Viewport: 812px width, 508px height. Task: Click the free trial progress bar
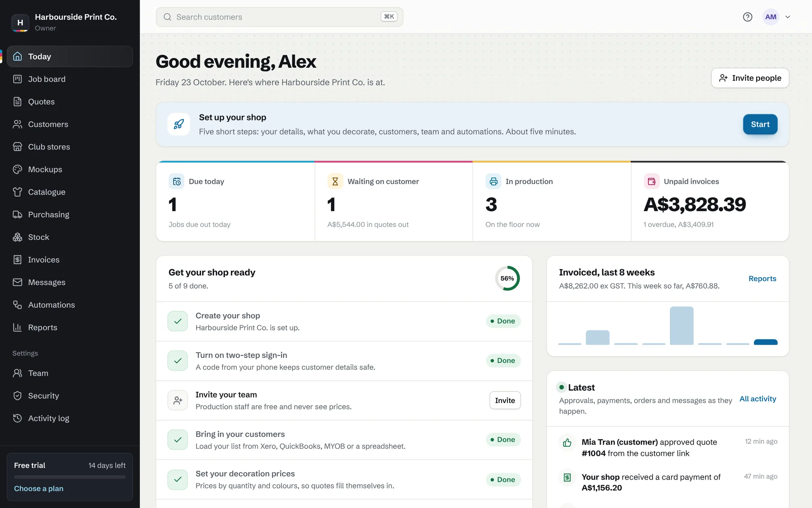[70, 477]
